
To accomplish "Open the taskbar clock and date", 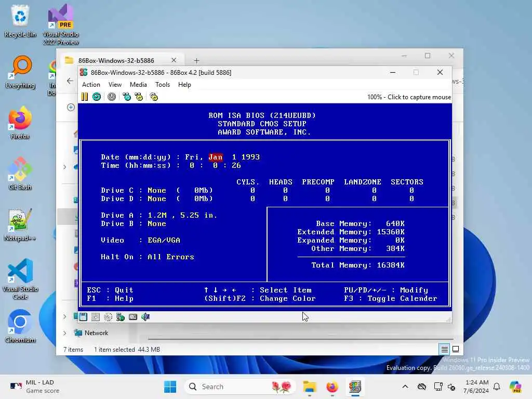I will point(477,387).
